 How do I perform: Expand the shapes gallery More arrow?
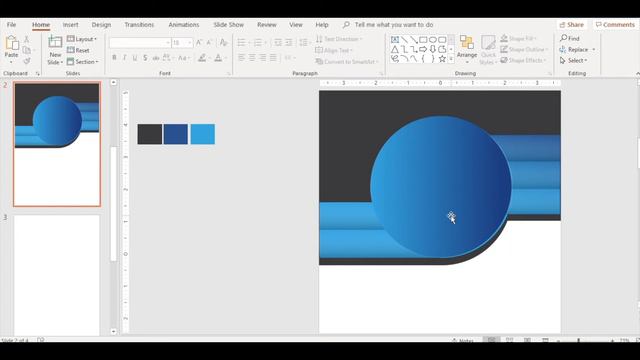tap(451, 59)
